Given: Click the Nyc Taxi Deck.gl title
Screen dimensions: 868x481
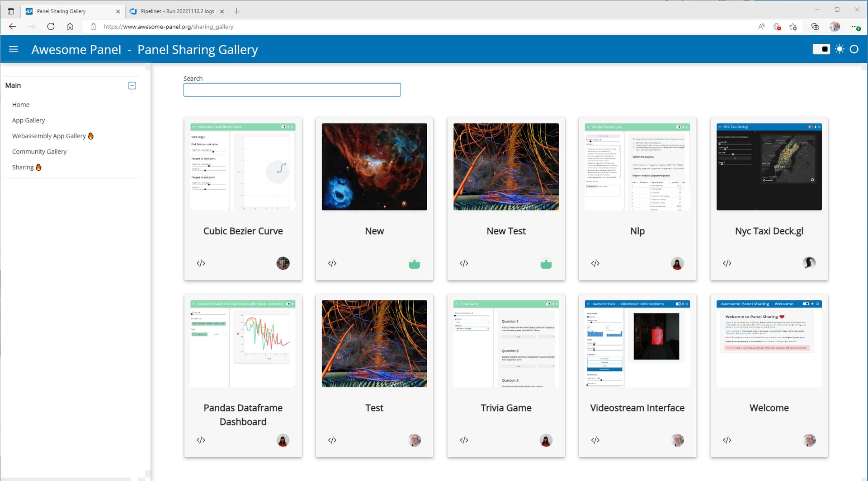Looking at the screenshot, I should [769, 231].
